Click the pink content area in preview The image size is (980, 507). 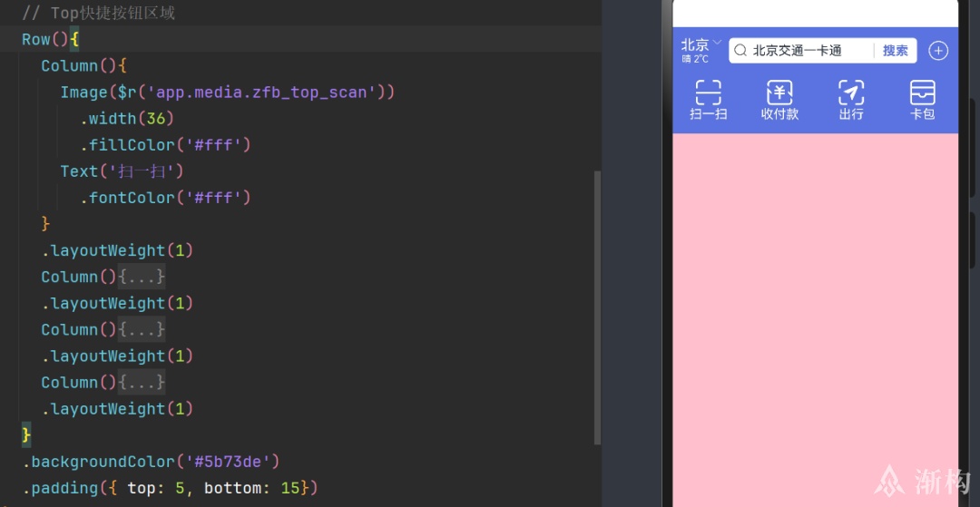pyautogui.click(x=815, y=319)
